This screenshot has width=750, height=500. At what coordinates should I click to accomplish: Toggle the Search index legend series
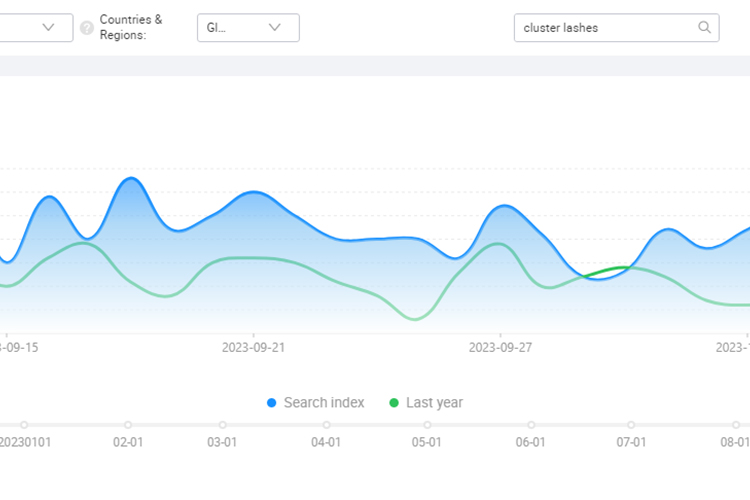click(x=316, y=402)
